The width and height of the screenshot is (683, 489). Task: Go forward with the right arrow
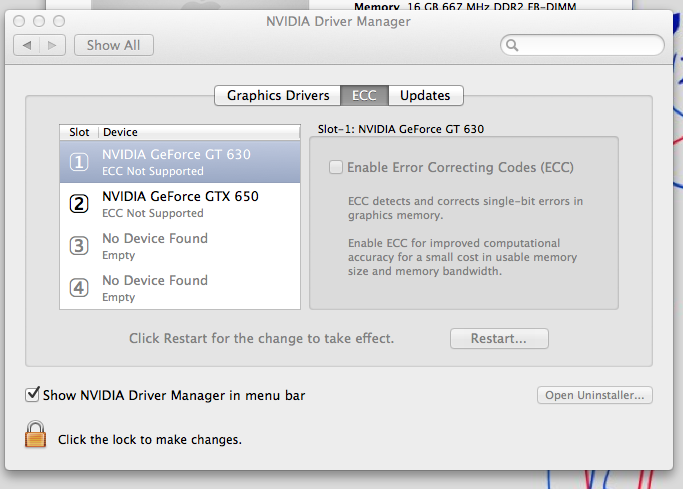point(53,45)
